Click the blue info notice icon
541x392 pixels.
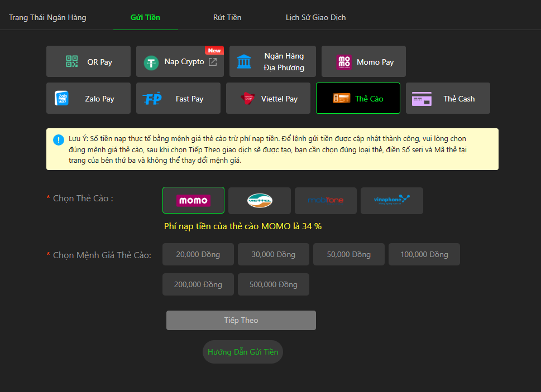[x=58, y=140]
